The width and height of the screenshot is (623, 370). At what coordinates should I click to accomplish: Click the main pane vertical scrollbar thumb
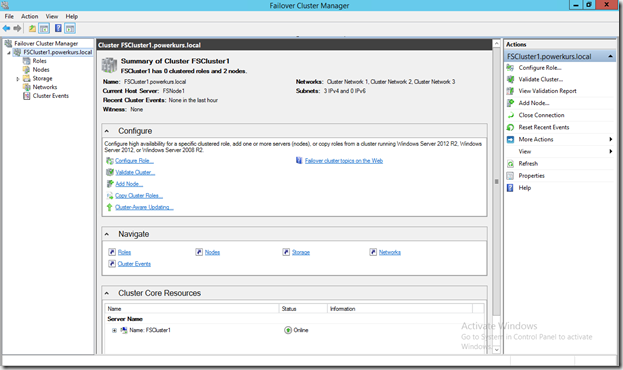(x=497, y=182)
